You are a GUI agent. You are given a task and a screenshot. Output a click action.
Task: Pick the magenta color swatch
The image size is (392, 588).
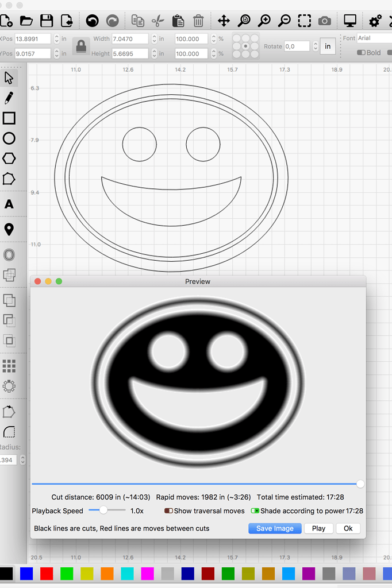[147, 574]
